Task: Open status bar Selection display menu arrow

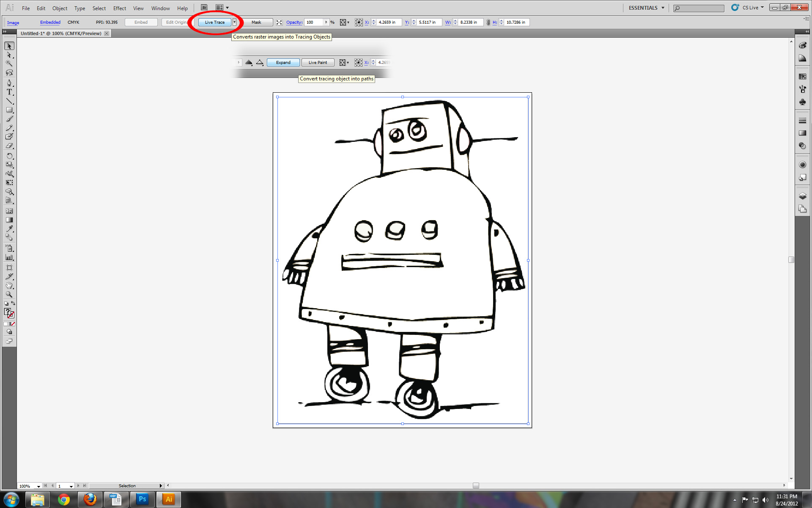Action: [161, 486]
